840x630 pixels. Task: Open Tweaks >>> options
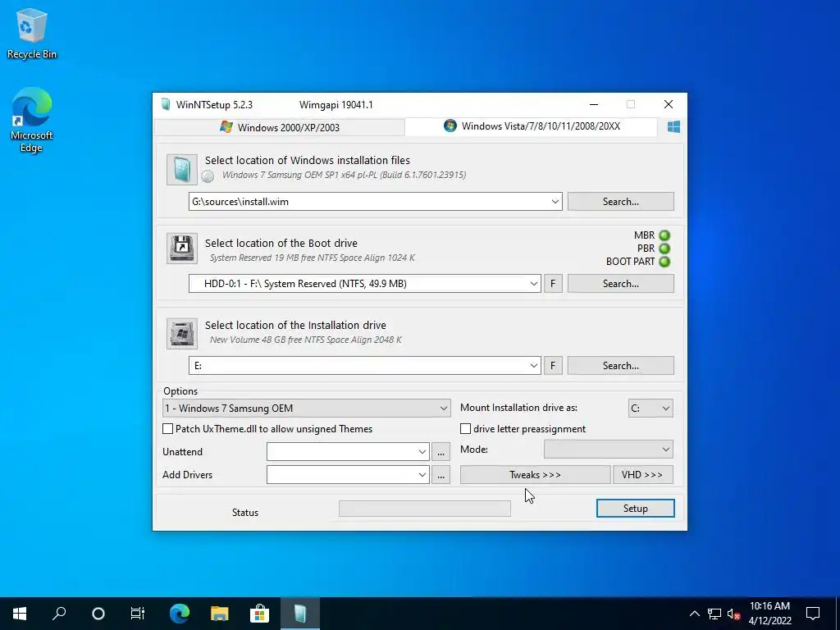click(535, 475)
